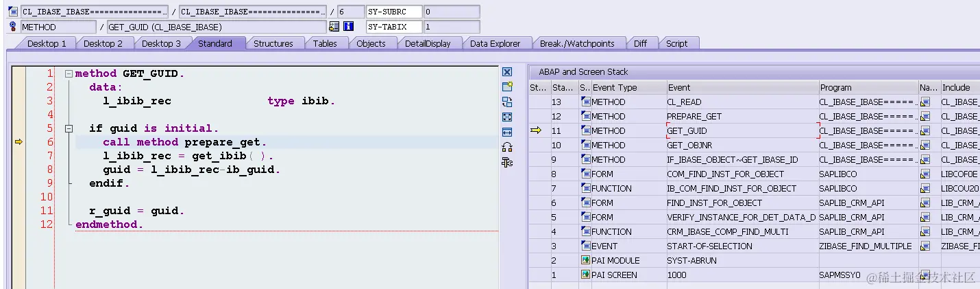Viewport: 980px width, 289px height.
Task: Click the New Tool icon with star
Action: pos(507,86)
